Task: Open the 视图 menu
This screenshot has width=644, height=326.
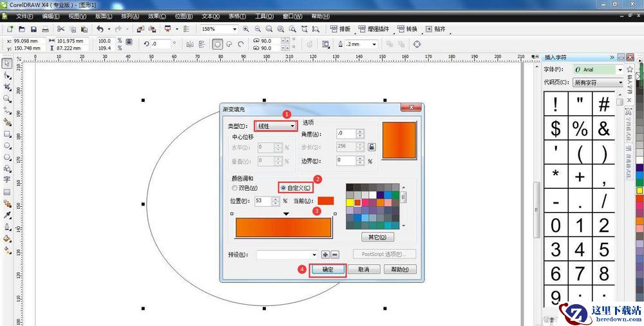Action: coord(77,17)
